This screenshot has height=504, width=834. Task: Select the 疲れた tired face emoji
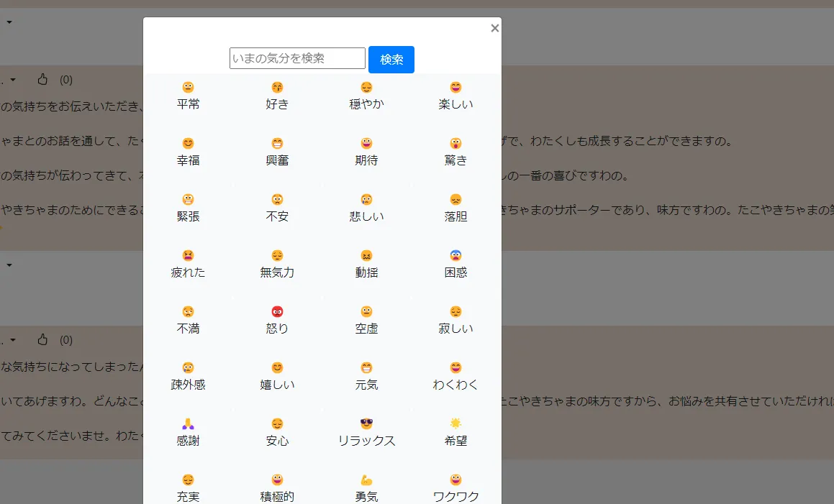pyautogui.click(x=188, y=256)
